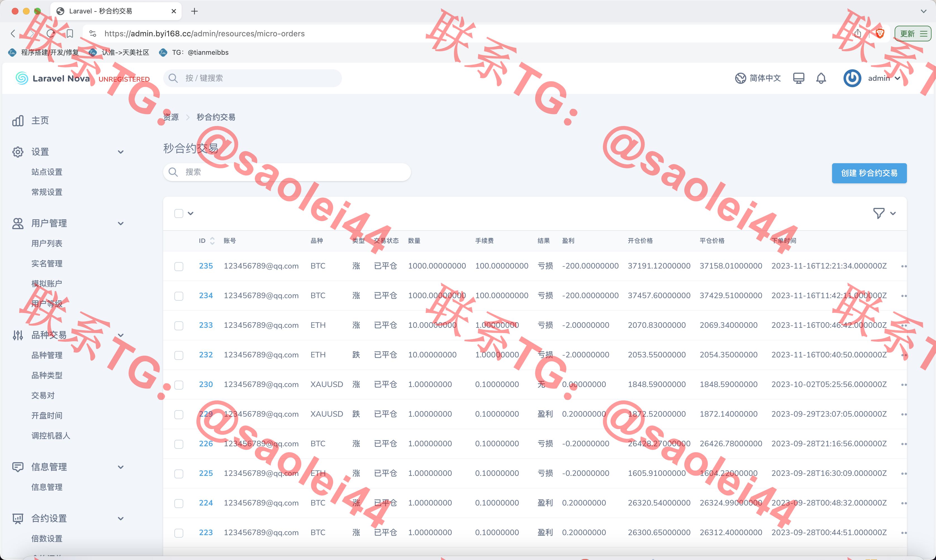Image resolution: width=936 pixels, height=560 pixels.
Task: Click the 用户管理 users icon
Action: click(18, 223)
